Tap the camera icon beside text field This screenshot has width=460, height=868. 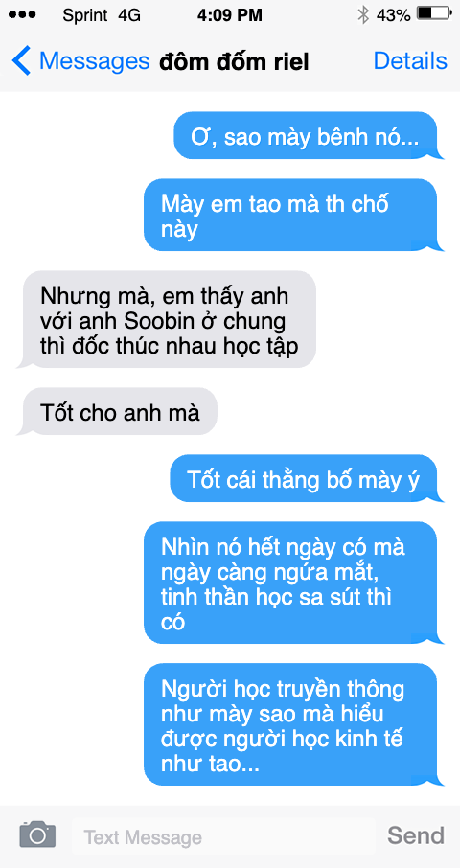point(37,834)
